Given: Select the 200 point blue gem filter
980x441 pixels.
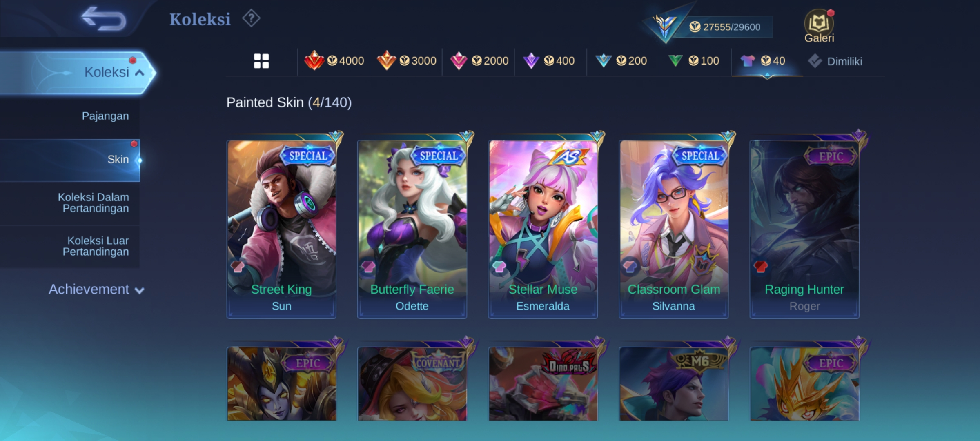Looking at the screenshot, I should pyautogui.click(x=621, y=61).
